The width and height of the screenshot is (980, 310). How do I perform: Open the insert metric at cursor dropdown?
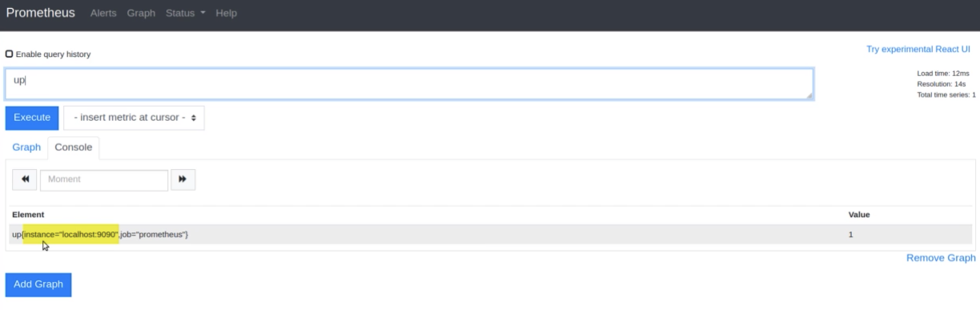[x=134, y=118]
